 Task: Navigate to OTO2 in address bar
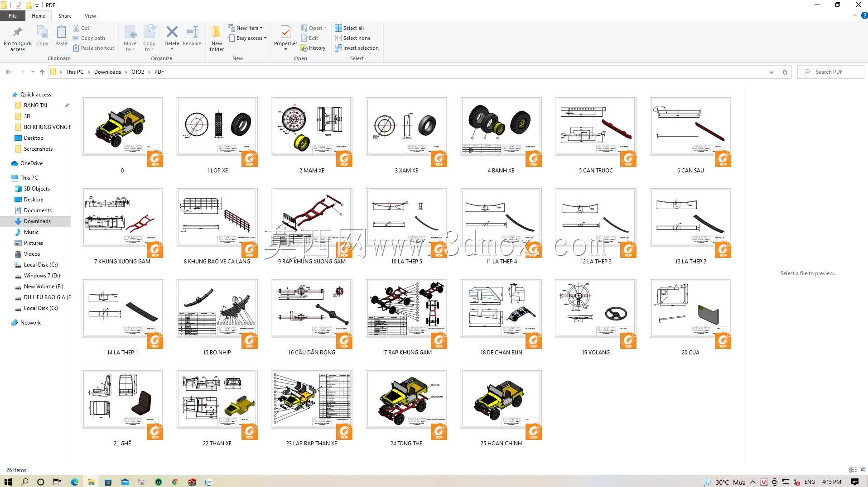138,72
